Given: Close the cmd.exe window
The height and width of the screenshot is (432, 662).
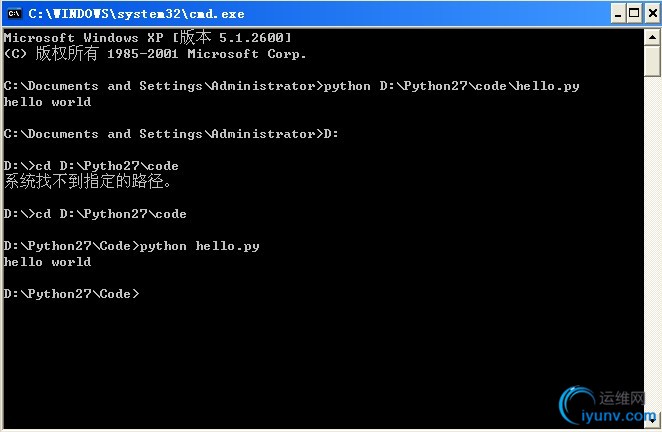Looking at the screenshot, I should (652, 14).
